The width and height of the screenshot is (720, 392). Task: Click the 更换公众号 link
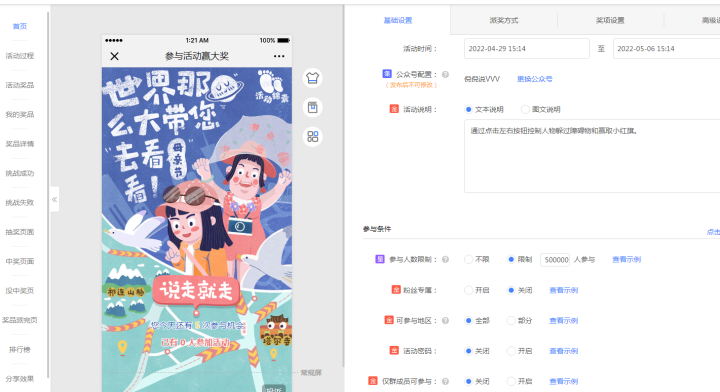534,79
